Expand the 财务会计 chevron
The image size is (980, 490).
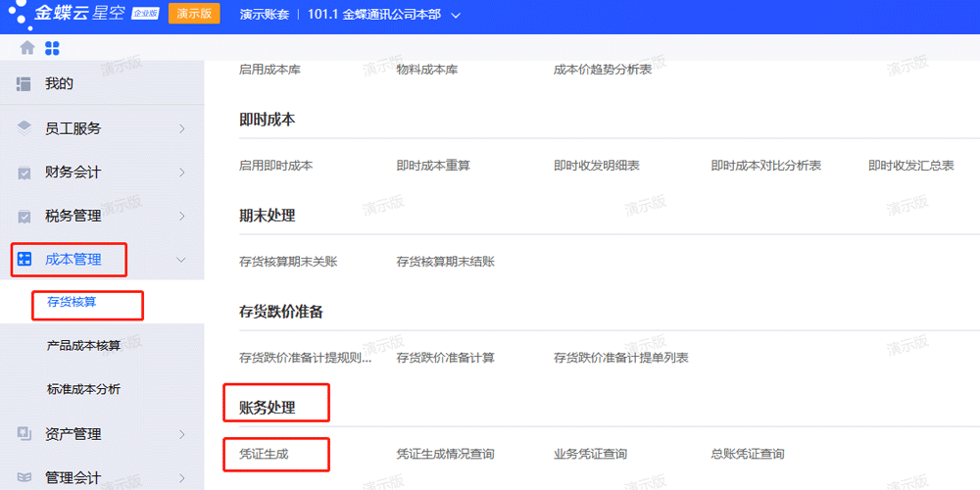182,172
